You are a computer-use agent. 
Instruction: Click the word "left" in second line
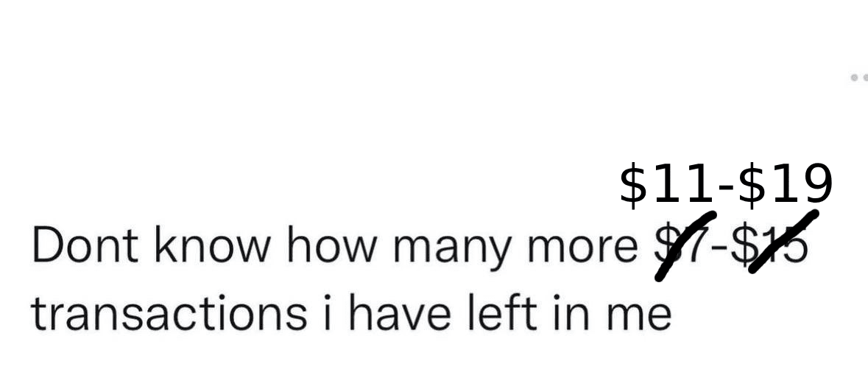(503, 312)
